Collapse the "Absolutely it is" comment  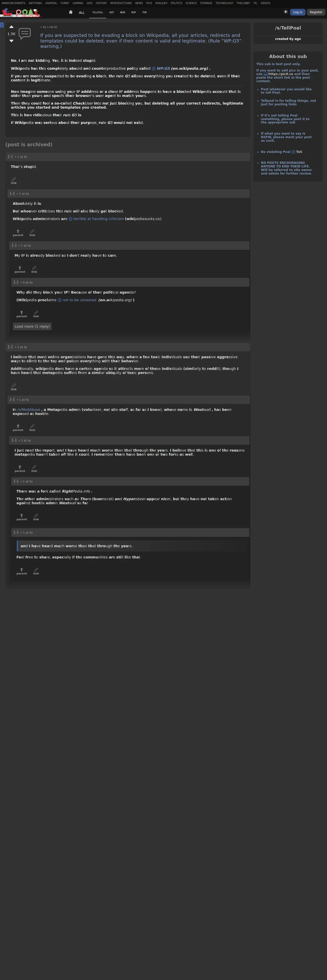pyautogui.click(x=12, y=193)
